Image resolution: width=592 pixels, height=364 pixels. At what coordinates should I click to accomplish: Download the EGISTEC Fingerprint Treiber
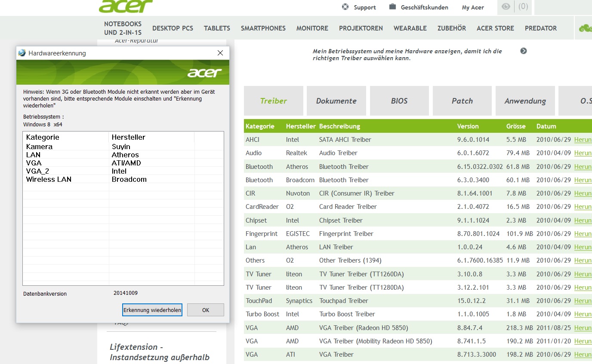[x=583, y=234]
